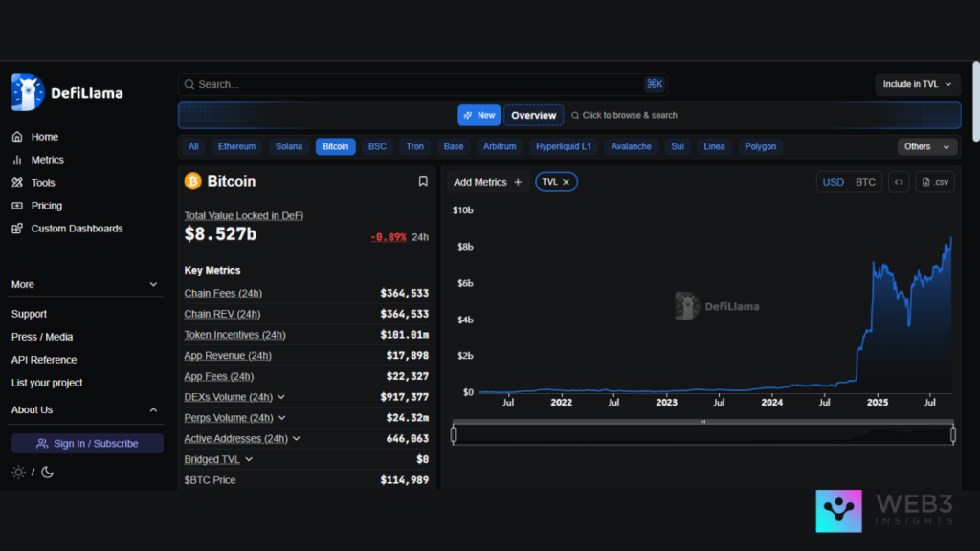Open Custom Dashboards from sidebar
This screenshot has height=551, width=980.
(x=77, y=229)
